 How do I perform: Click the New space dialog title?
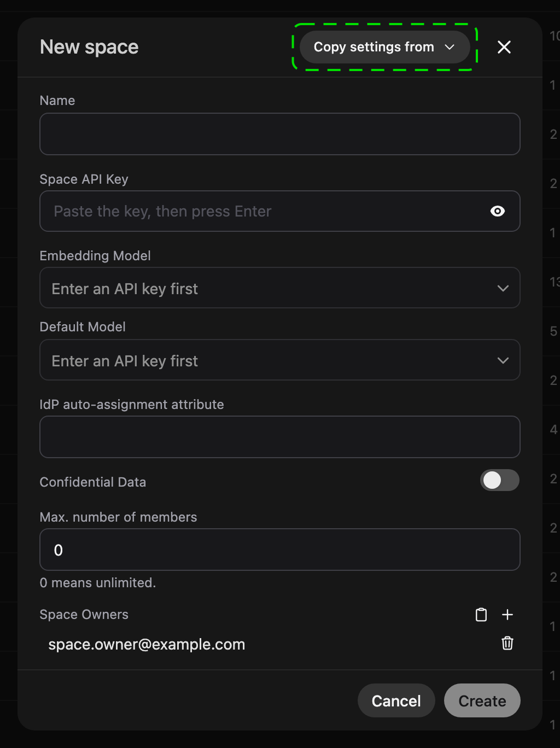pyautogui.click(x=89, y=47)
